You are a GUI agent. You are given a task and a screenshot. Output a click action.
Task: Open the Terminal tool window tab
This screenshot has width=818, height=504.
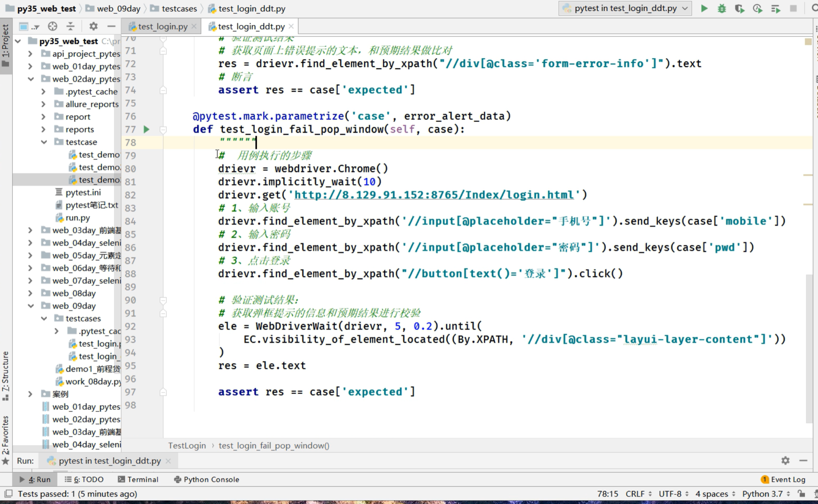click(138, 479)
